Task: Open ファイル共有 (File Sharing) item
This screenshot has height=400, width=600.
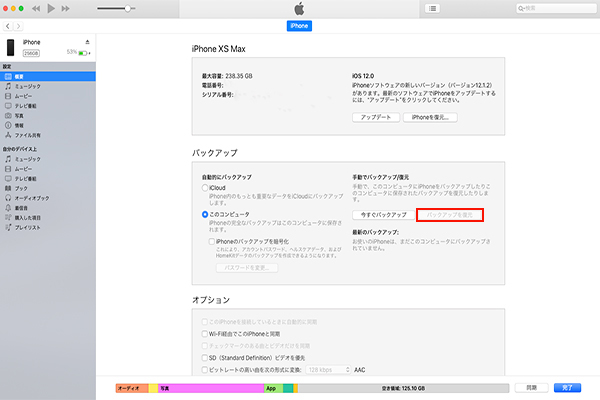Action: [48, 135]
